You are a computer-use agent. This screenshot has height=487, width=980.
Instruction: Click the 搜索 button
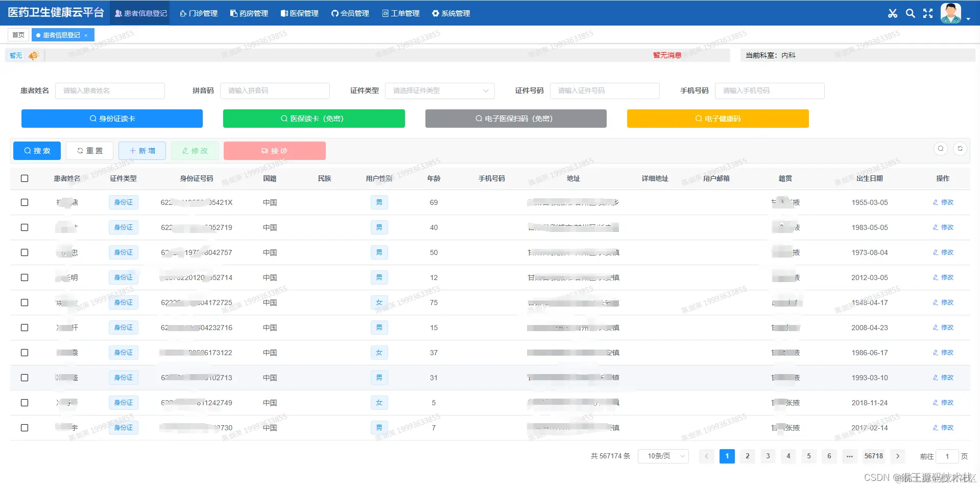tap(37, 151)
